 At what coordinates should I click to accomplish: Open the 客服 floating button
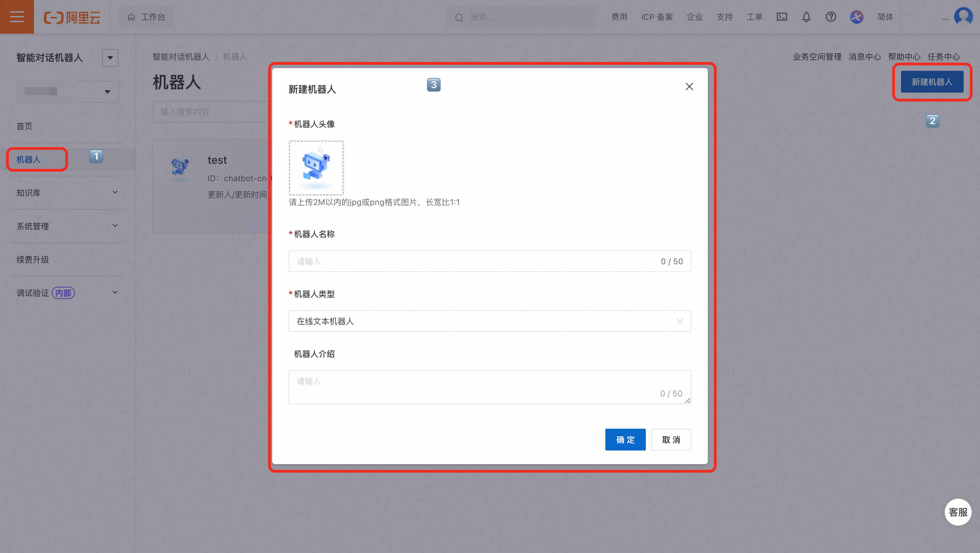[x=958, y=512]
